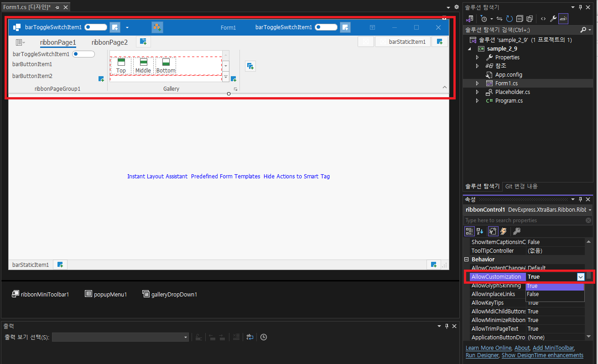The width and height of the screenshot is (598, 364).
Task: Click the preview selected items icon
Action: [x=563, y=19]
